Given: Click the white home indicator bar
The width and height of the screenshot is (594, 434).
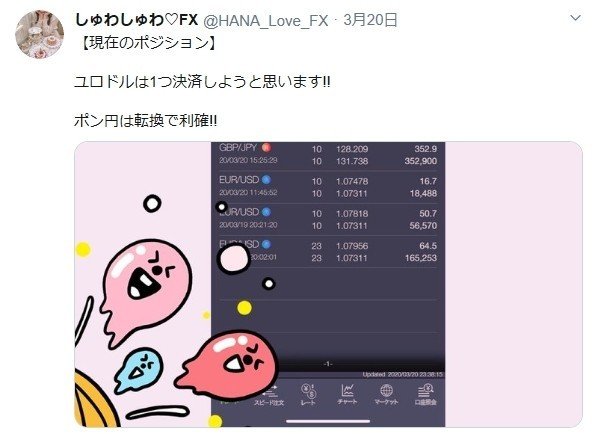Looking at the screenshot, I should pyautogui.click(x=328, y=421).
